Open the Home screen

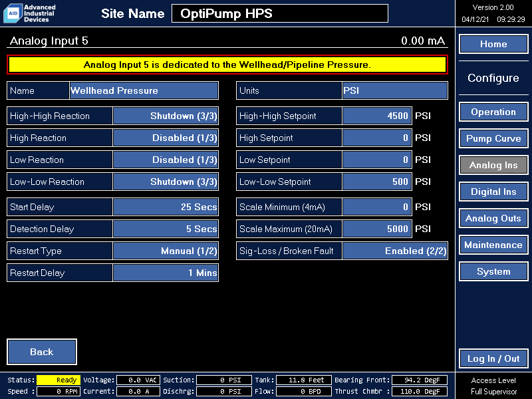pos(493,44)
